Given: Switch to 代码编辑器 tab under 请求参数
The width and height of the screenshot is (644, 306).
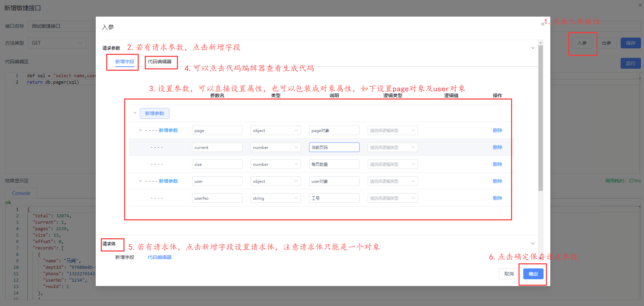Looking at the screenshot, I should (160, 62).
